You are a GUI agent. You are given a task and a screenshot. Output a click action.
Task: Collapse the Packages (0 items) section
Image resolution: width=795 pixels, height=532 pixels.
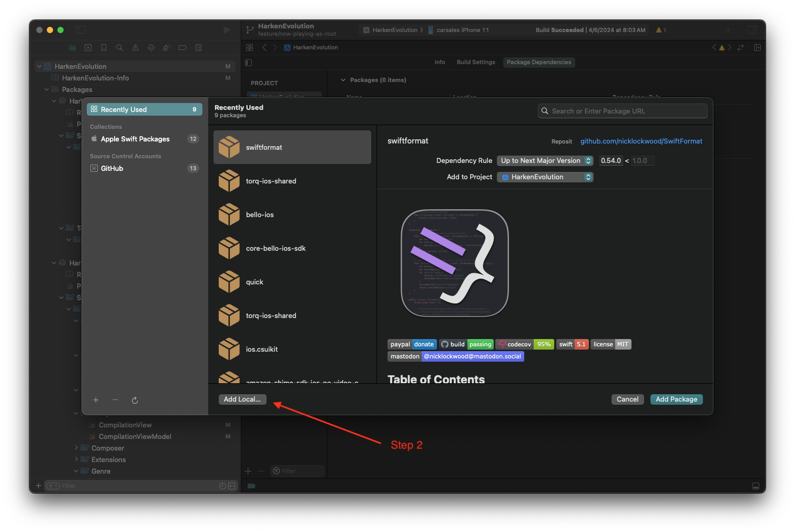point(343,80)
